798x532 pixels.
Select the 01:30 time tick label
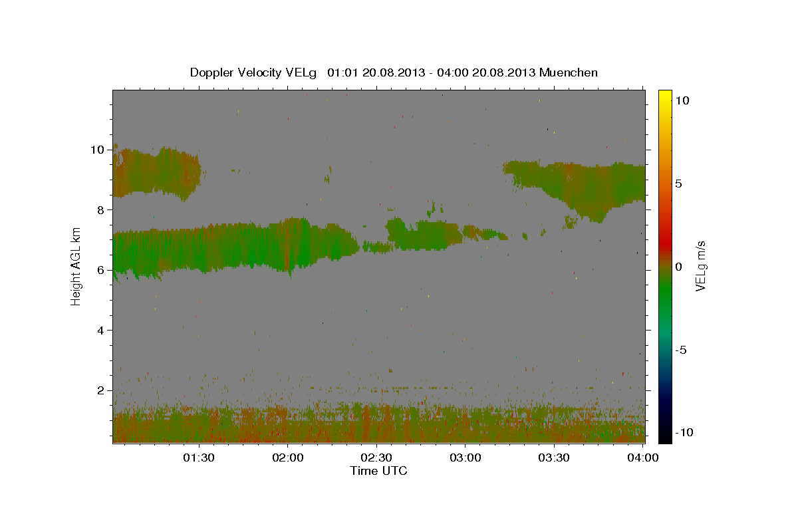coord(199,458)
